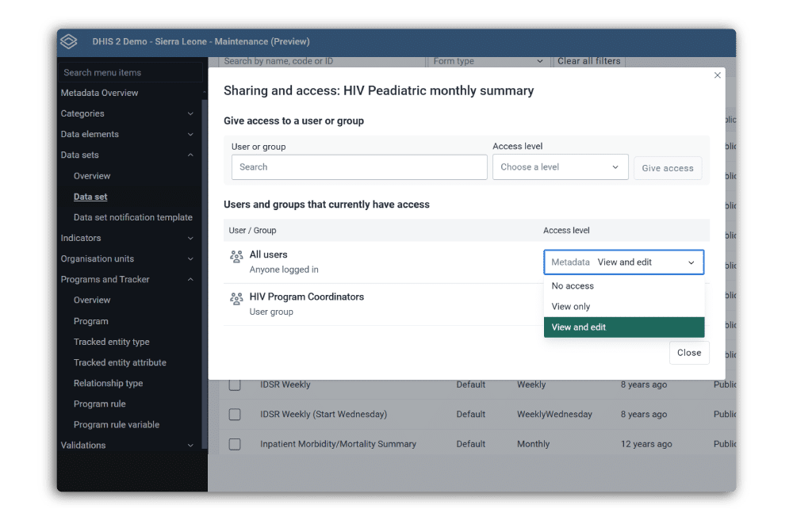793x532 pixels.
Task: Click the All users group icon
Action: pos(236,257)
